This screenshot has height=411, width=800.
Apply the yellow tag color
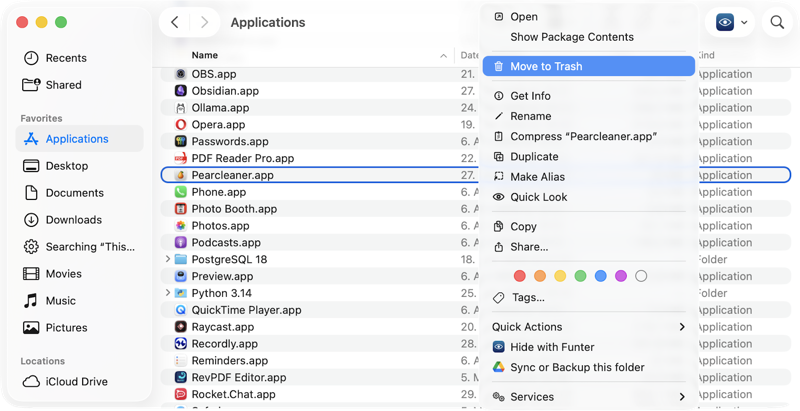[x=560, y=276]
